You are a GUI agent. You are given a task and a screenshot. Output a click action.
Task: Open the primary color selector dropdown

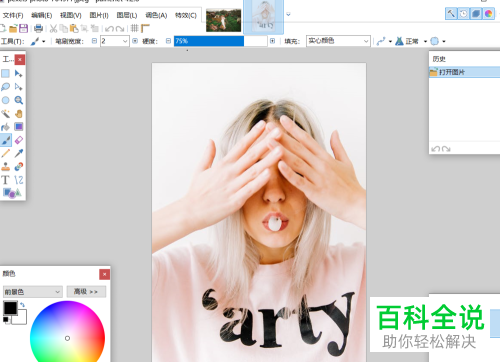click(x=32, y=292)
